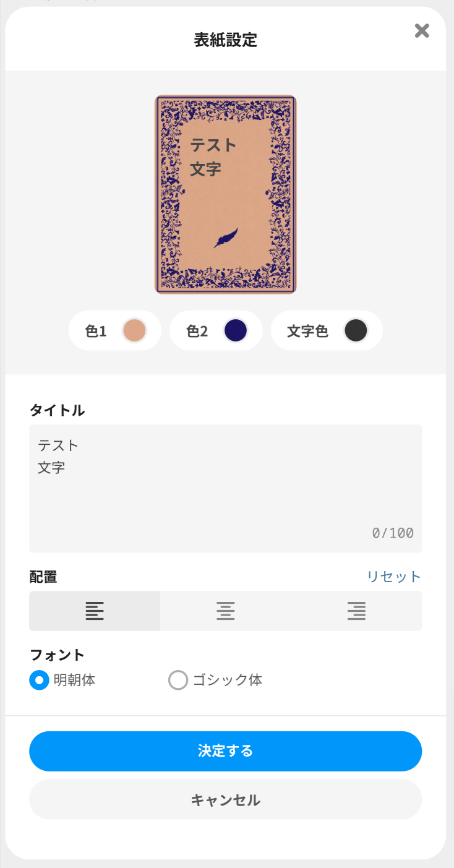The image size is (454, 868).
Task: Open the 色2 navy color swatch
Action: pos(236,330)
